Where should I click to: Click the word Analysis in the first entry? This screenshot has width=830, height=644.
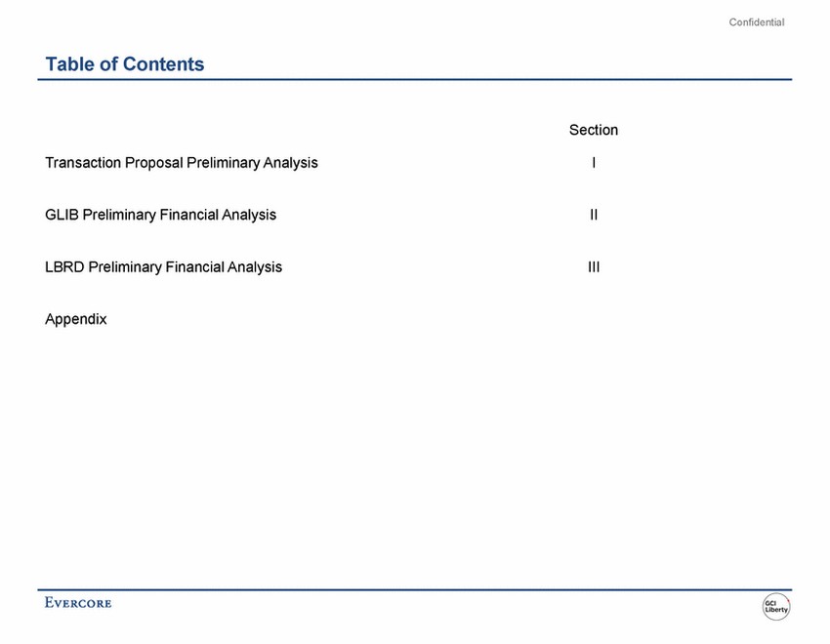click(x=291, y=162)
